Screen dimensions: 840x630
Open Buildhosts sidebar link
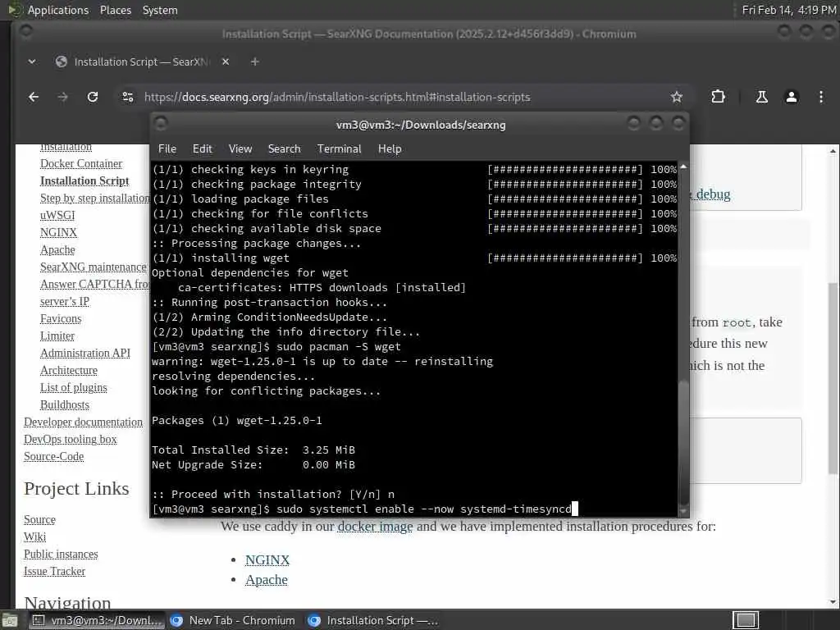[64, 404]
